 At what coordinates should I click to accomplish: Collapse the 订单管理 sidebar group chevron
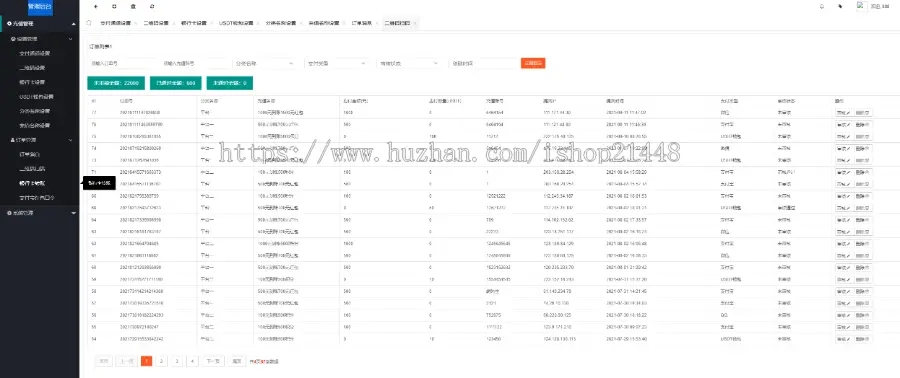point(71,140)
